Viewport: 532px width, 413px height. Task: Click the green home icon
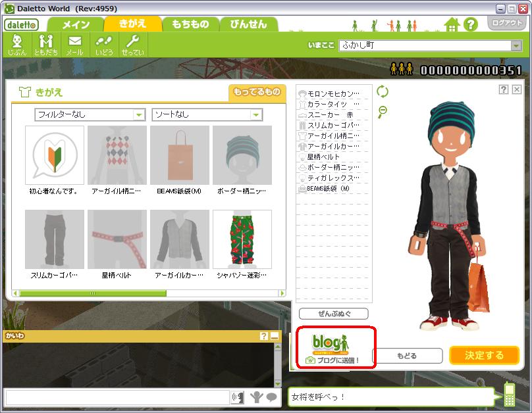tap(452, 25)
